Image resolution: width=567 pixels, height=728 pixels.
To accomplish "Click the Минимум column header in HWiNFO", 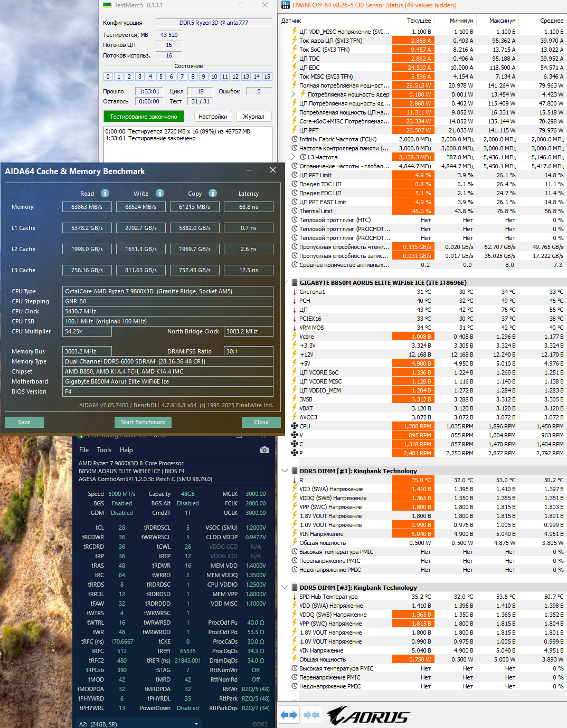I will [456, 21].
